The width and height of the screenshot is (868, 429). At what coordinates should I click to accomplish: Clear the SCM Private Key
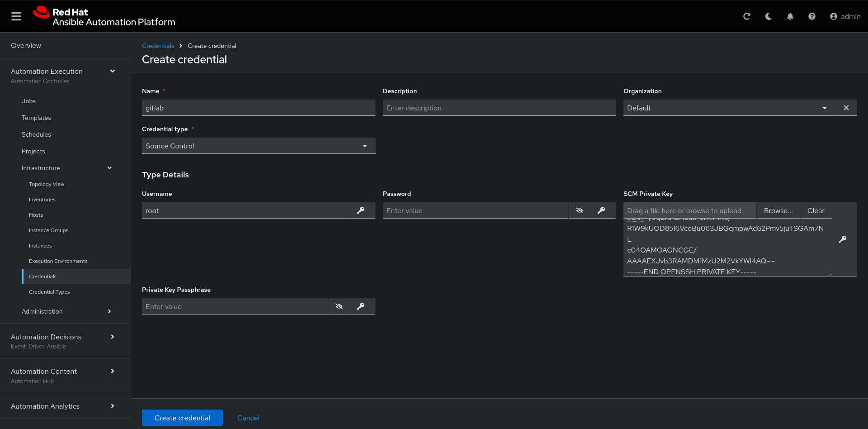[816, 210]
